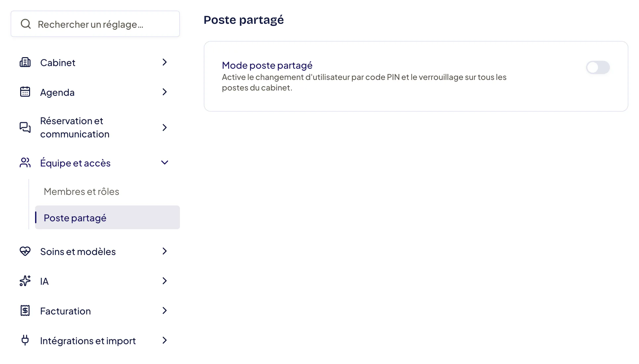The image size is (639, 364).
Task: Enable the Mode poste partagé switch
Action: coord(598,67)
